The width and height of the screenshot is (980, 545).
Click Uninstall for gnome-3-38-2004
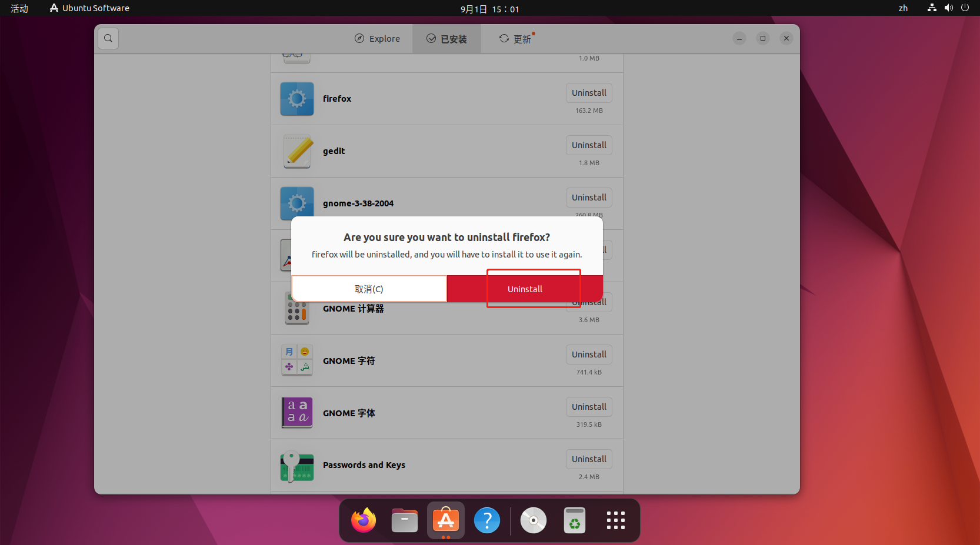[x=589, y=198]
